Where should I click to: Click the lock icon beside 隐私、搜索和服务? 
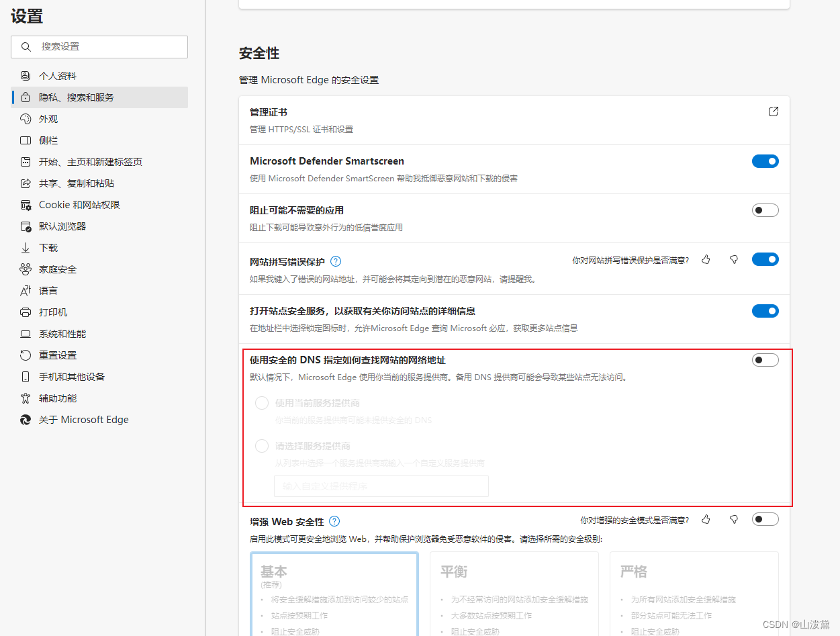(26, 97)
